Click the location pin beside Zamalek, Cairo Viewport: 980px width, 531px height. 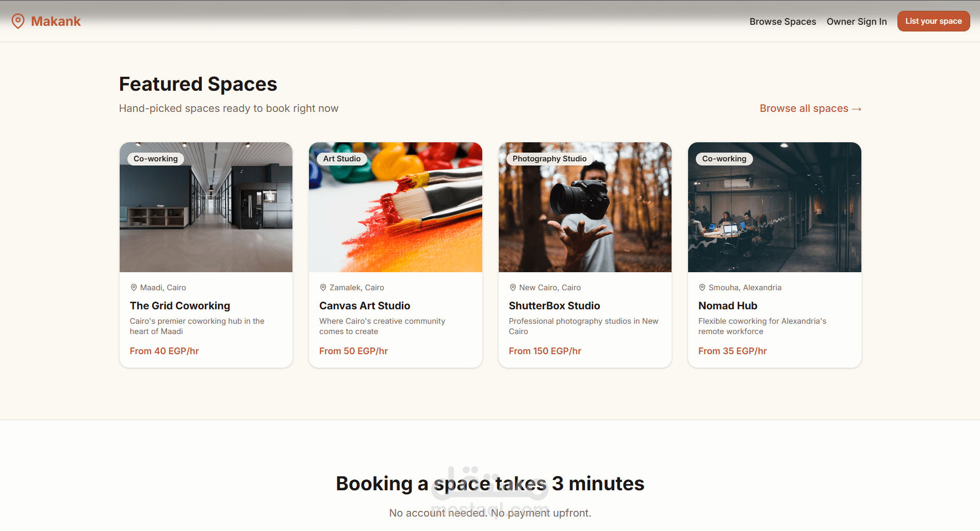coord(323,288)
